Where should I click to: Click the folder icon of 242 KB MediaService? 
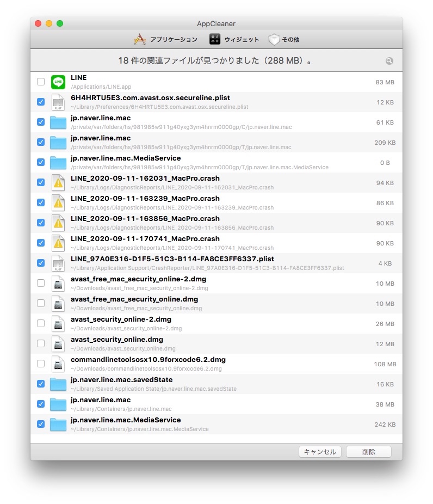[58, 425]
